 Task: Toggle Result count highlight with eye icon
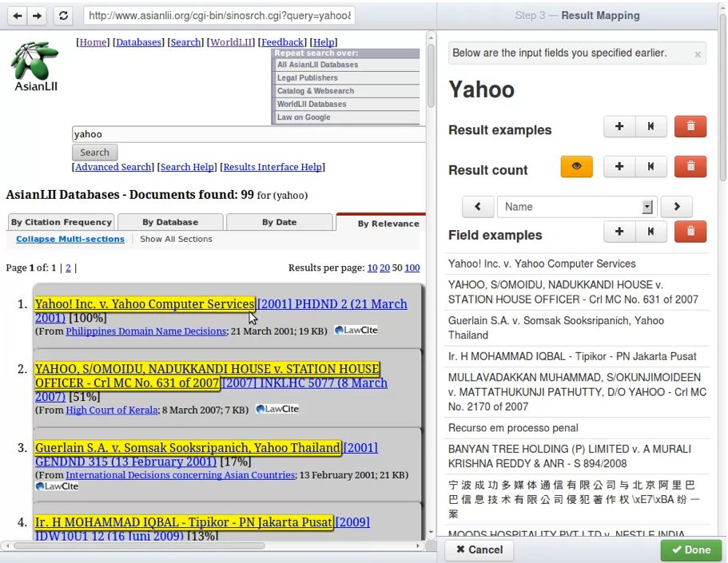coord(577,167)
